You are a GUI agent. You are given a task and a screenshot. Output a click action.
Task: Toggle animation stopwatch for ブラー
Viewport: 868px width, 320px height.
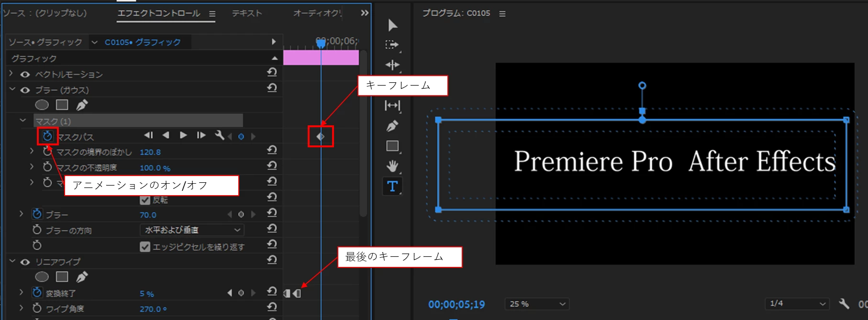tap(37, 214)
